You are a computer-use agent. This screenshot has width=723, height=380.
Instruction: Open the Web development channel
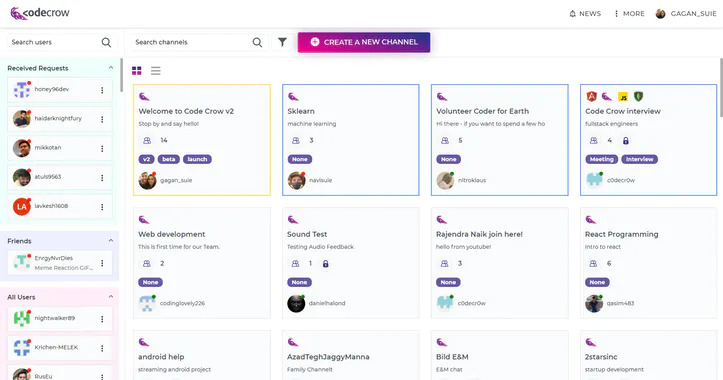[202, 263]
